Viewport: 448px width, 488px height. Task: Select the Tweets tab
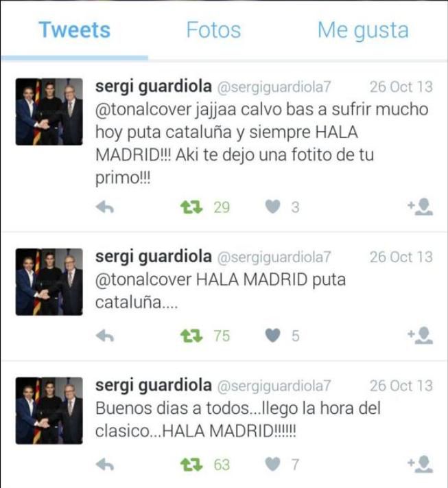click(75, 30)
